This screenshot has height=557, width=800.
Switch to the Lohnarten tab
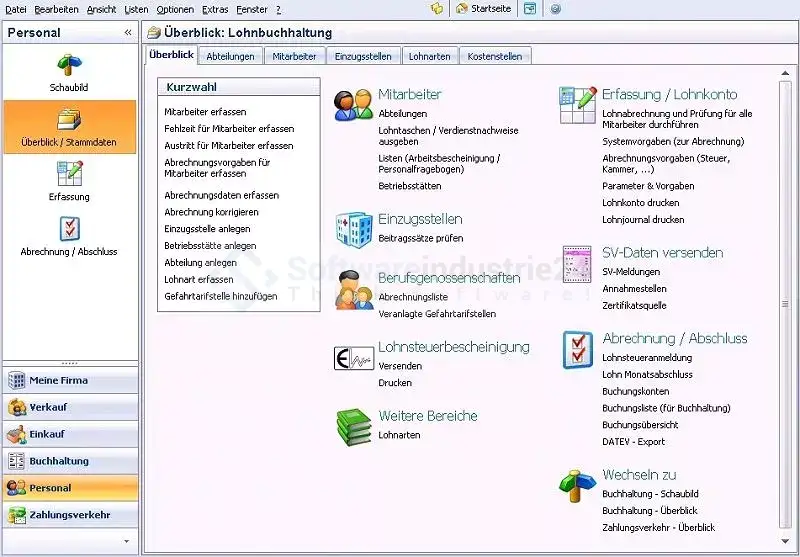[430, 57]
